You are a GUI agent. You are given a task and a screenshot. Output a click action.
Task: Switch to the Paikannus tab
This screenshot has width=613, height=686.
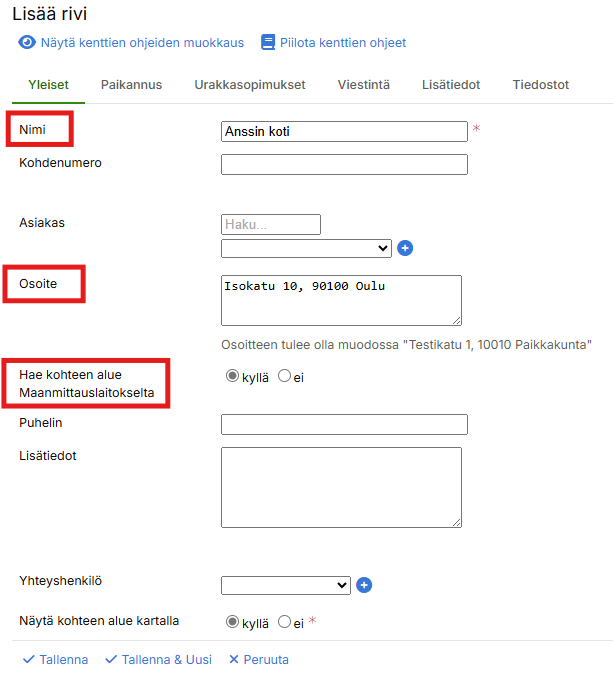tap(131, 85)
